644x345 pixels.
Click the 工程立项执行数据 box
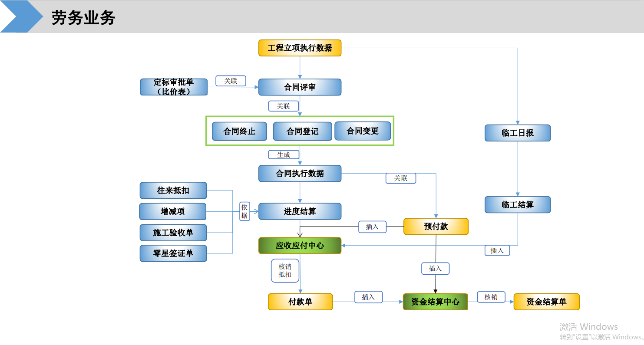point(300,48)
